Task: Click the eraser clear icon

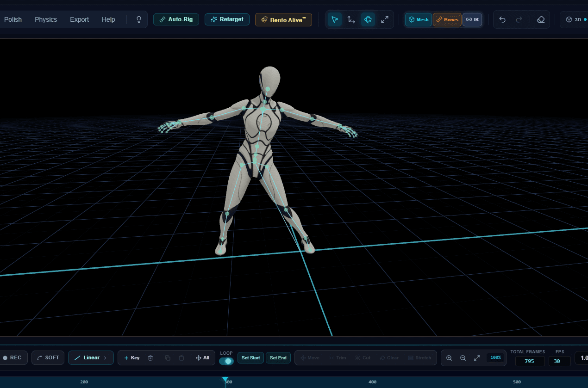Action: coord(541,19)
